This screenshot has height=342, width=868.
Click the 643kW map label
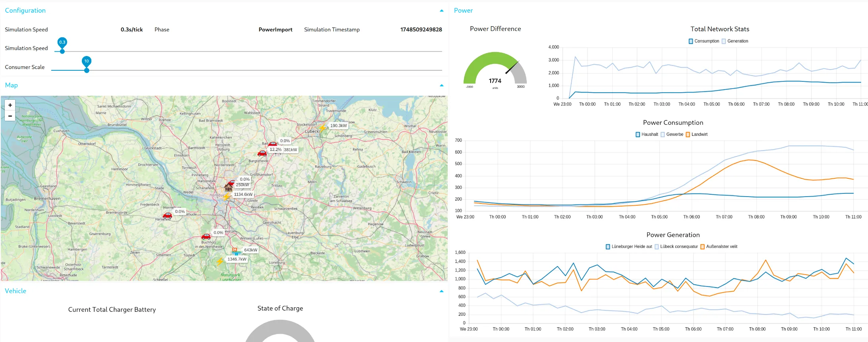(251, 250)
